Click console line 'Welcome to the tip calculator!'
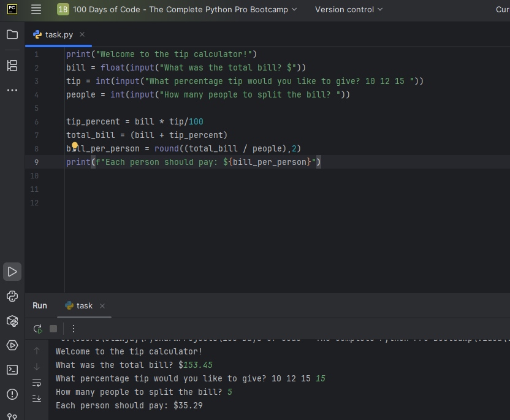This screenshot has width=510, height=420. point(129,351)
